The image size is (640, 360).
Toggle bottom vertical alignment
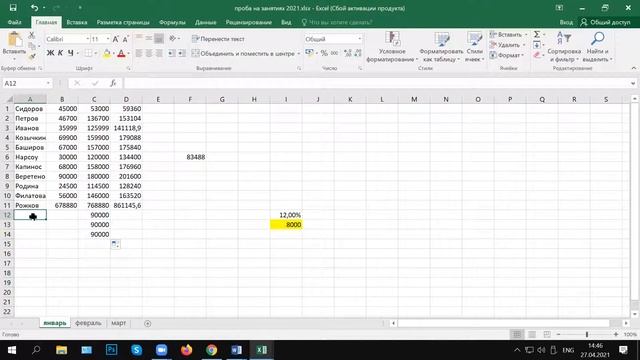click(x=159, y=39)
